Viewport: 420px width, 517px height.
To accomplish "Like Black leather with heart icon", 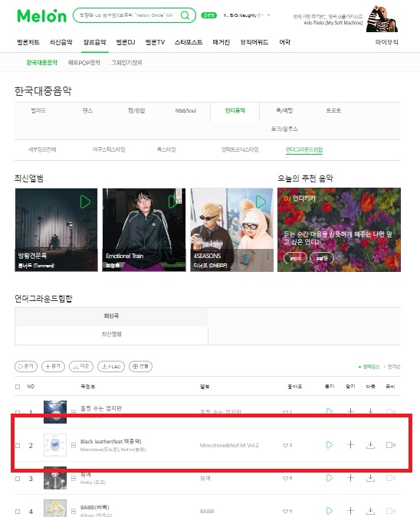I will click(285, 445).
